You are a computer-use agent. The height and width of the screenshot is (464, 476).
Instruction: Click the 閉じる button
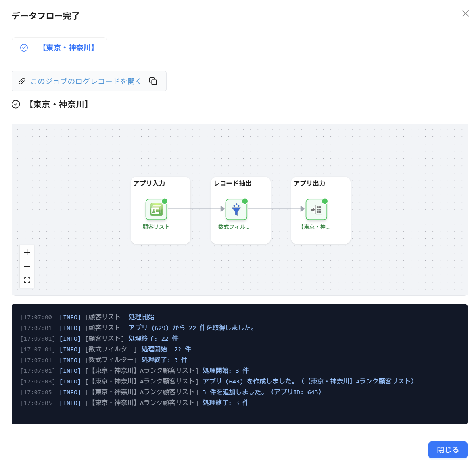(448, 450)
